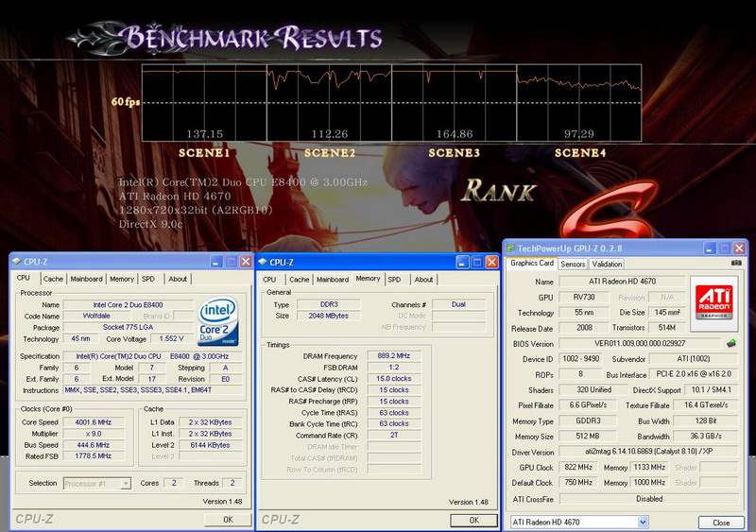Minimize the left CPU-Z window
The width and height of the screenshot is (756, 532).
216,262
